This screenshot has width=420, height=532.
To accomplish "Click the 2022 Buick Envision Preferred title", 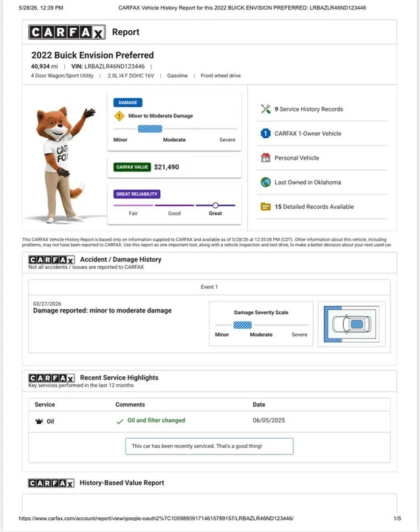I will (92, 55).
